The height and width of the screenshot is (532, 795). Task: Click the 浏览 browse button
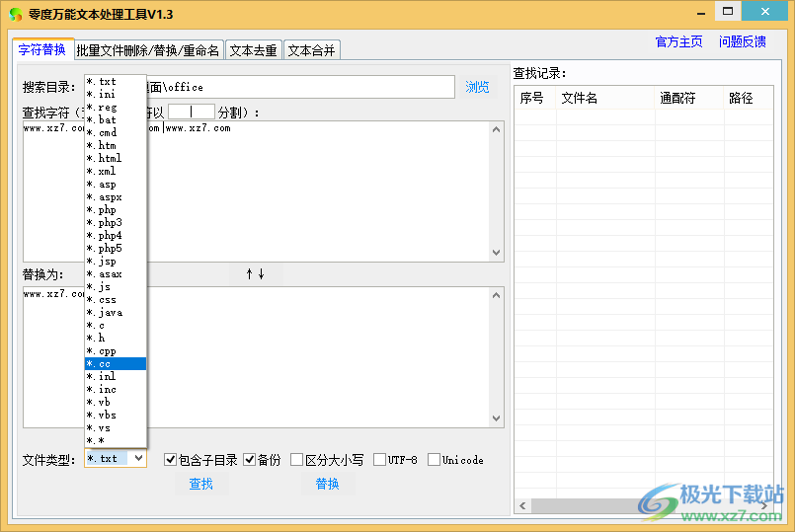coord(477,87)
